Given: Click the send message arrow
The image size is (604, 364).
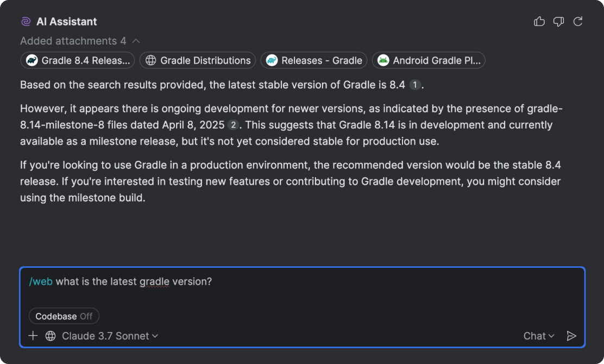Looking at the screenshot, I should 571,336.
